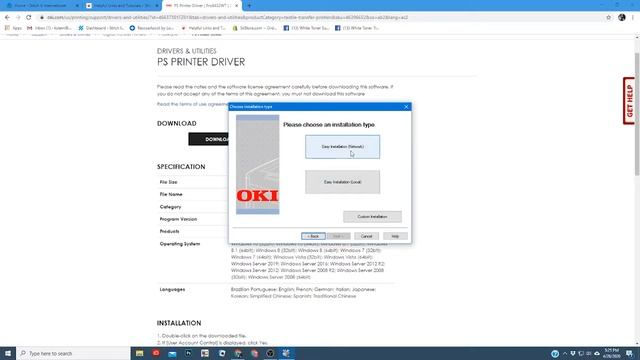The image size is (640, 360).
Task: Cancel the OKI driver installation
Action: [366, 236]
